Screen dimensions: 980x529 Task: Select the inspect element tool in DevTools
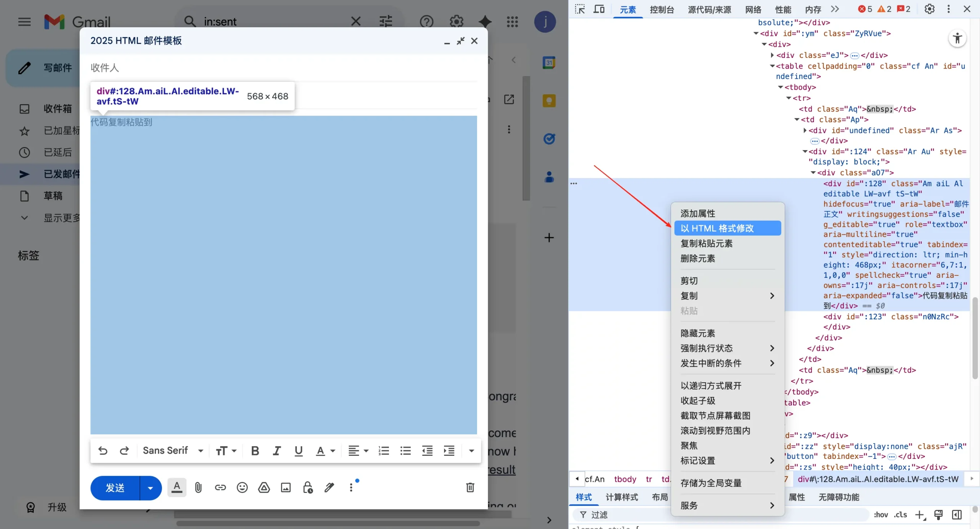(579, 9)
